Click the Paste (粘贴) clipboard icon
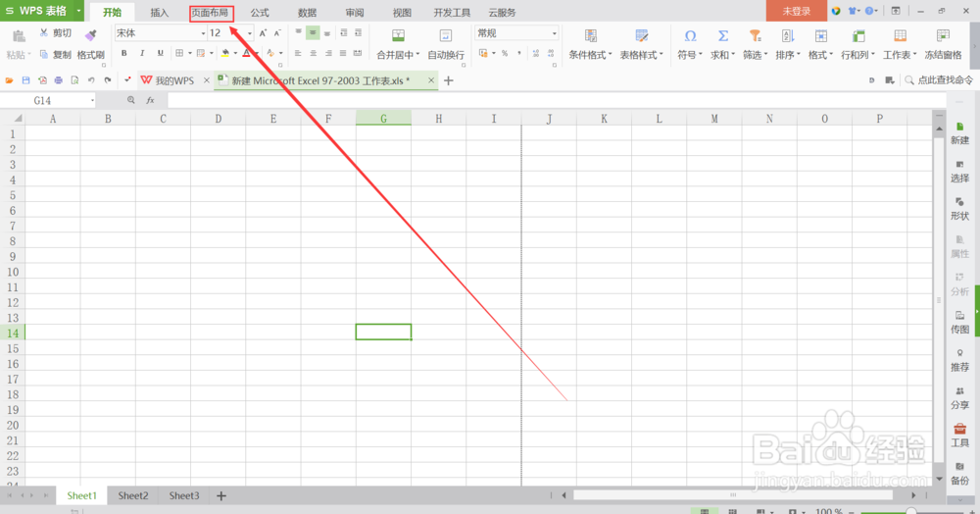 (19, 35)
